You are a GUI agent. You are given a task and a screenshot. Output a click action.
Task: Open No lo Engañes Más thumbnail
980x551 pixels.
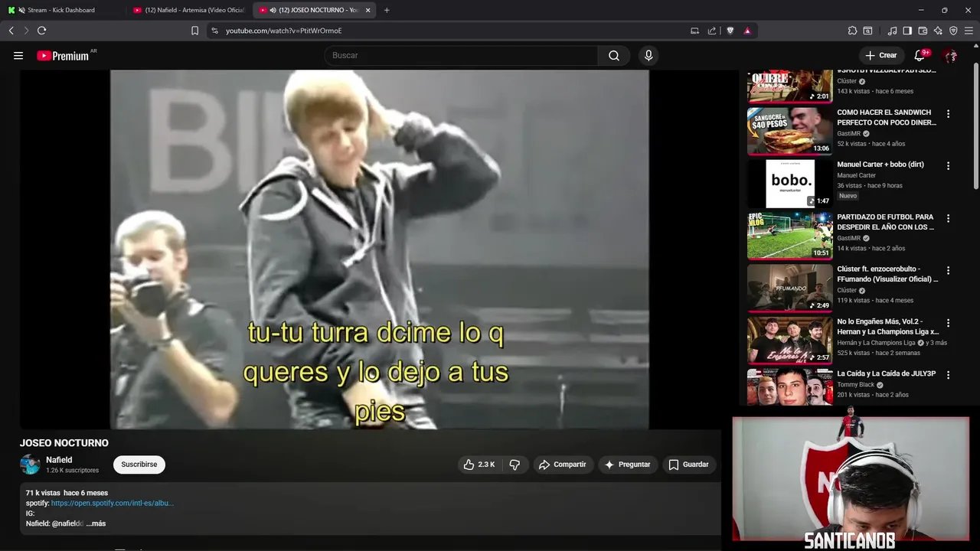789,340
